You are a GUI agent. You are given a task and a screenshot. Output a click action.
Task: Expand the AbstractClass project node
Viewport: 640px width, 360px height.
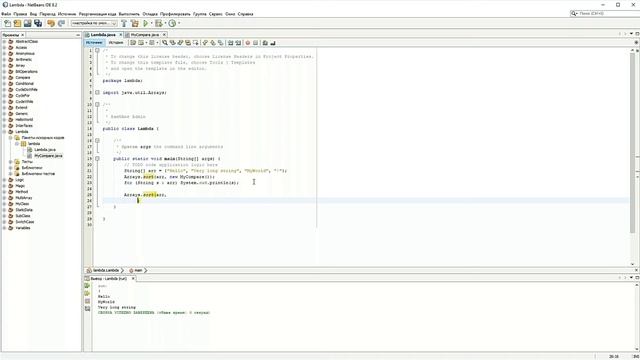point(4,41)
